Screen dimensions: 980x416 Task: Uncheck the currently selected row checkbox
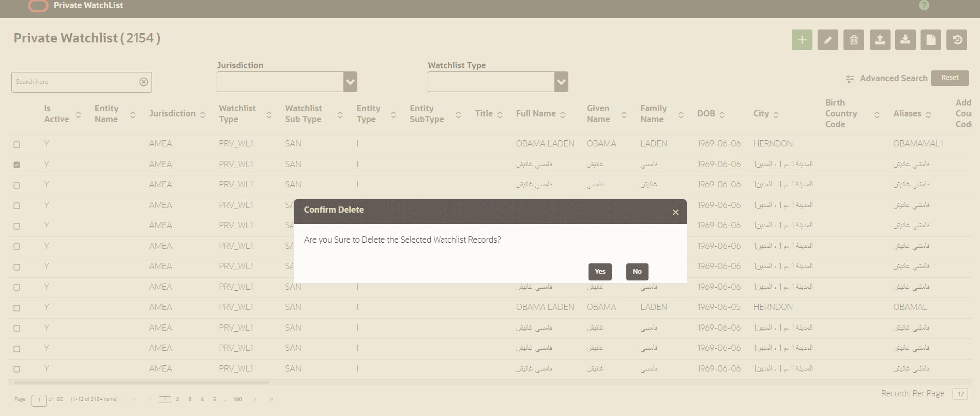click(17, 165)
